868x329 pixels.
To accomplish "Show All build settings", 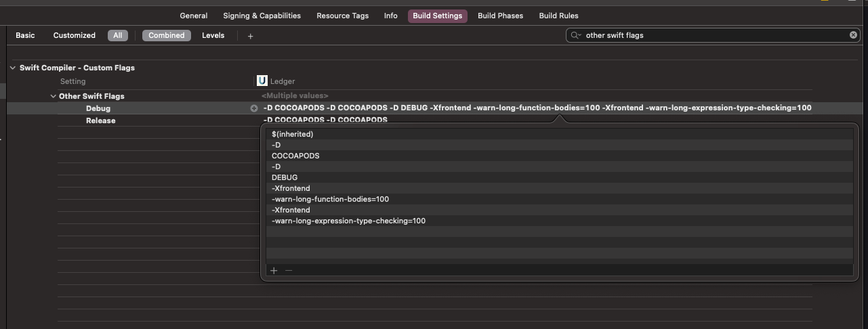I will [118, 35].
